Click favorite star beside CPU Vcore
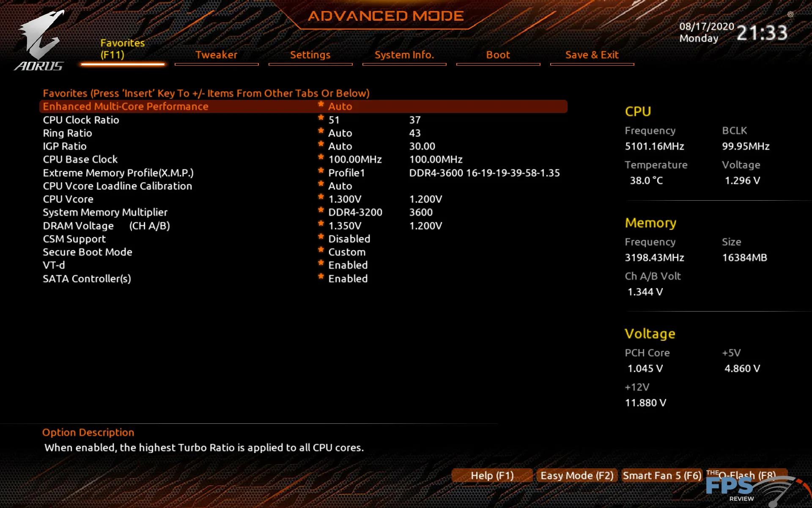This screenshot has width=812, height=508. (x=321, y=197)
